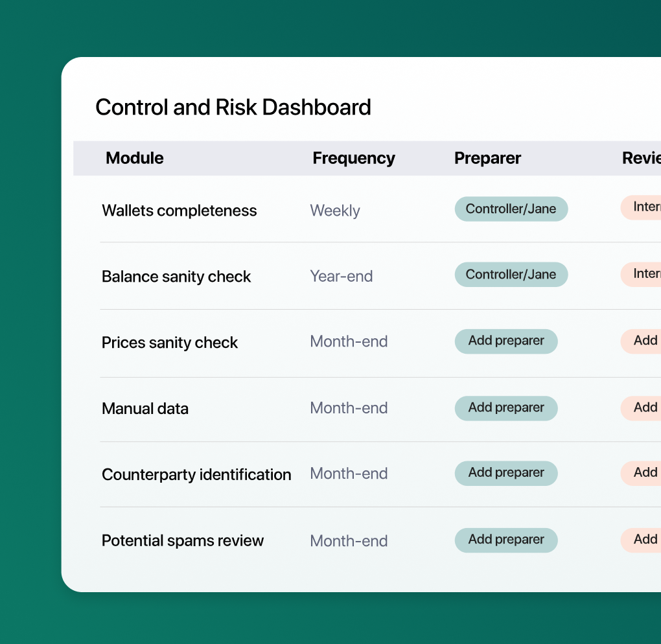The image size is (661, 644).
Task: Open the Manual data module
Action: click(145, 408)
